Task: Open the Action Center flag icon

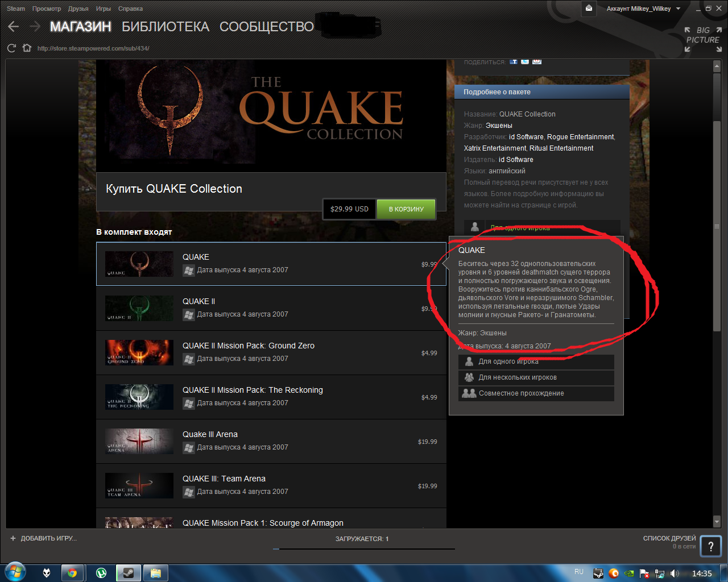Action: tap(644, 573)
